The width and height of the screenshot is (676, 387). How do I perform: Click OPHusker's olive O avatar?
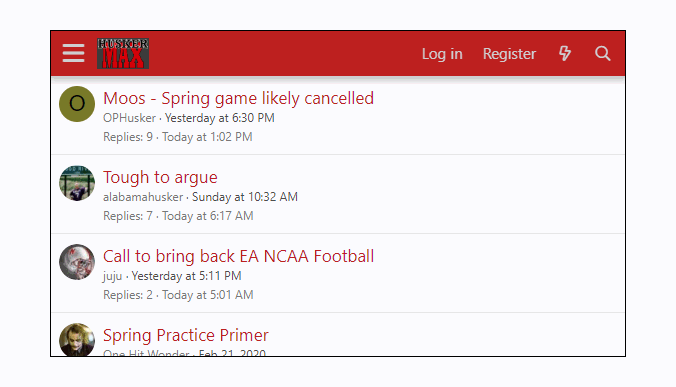pyautogui.click(x=77, y=104)
